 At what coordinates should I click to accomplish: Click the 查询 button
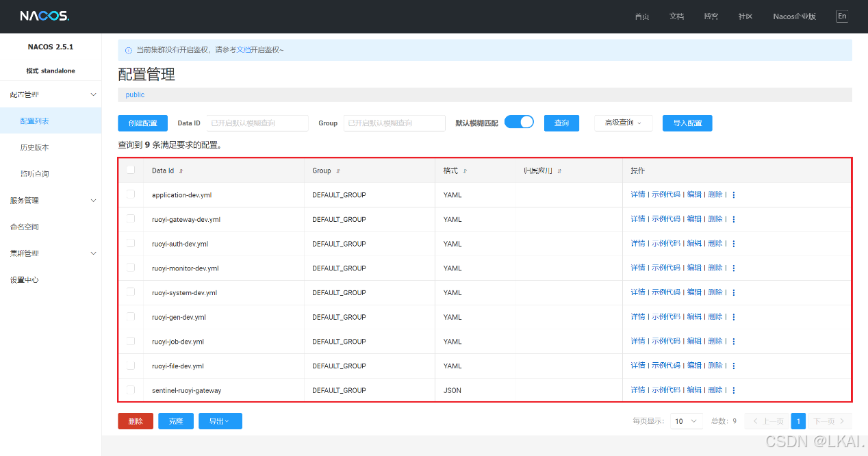(561, 123)
